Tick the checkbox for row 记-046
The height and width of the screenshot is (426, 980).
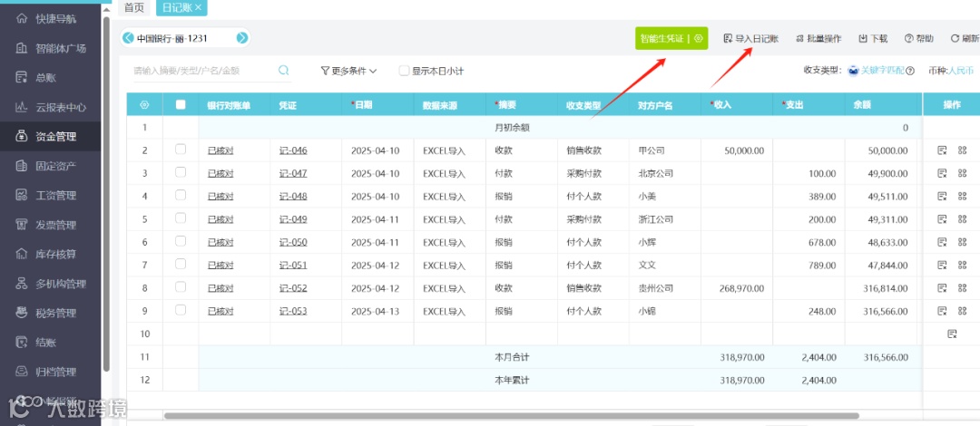point(181,150)
